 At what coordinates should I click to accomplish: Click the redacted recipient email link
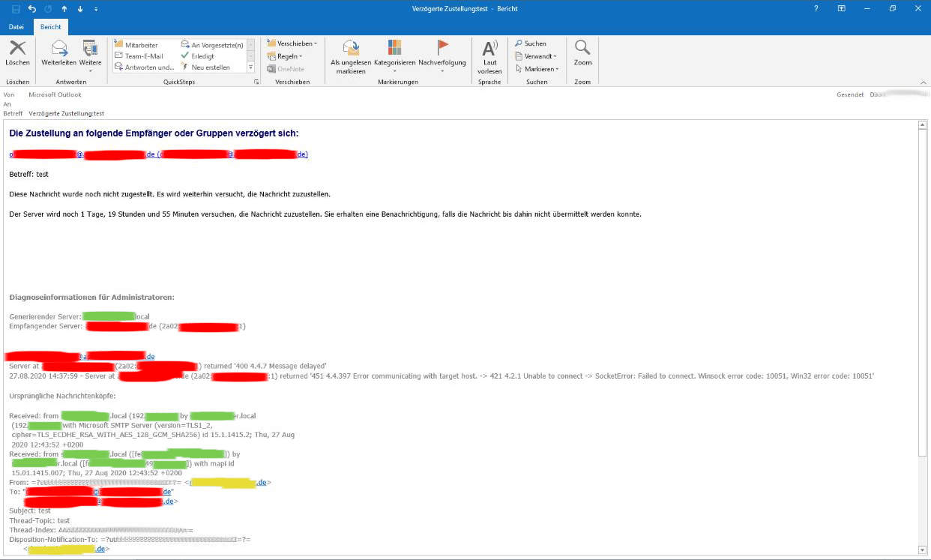tap(158, 154)
